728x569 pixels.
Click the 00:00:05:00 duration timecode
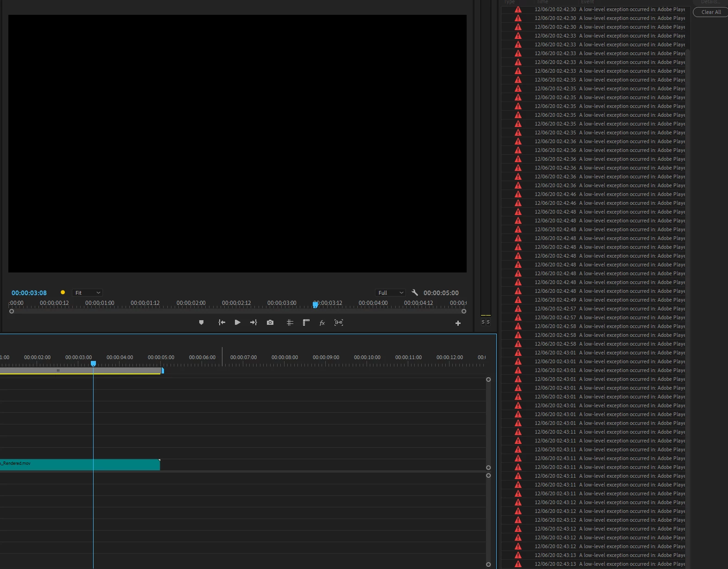(441, 293)
